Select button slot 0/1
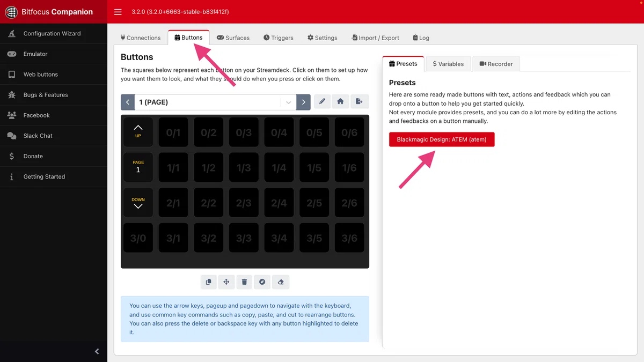 [173, 131]
